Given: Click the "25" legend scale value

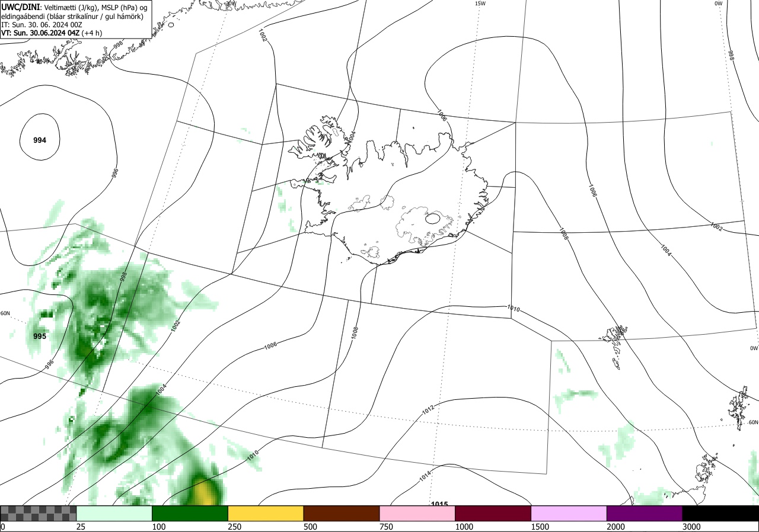Looking at the screenshot, I should [81, 527].
